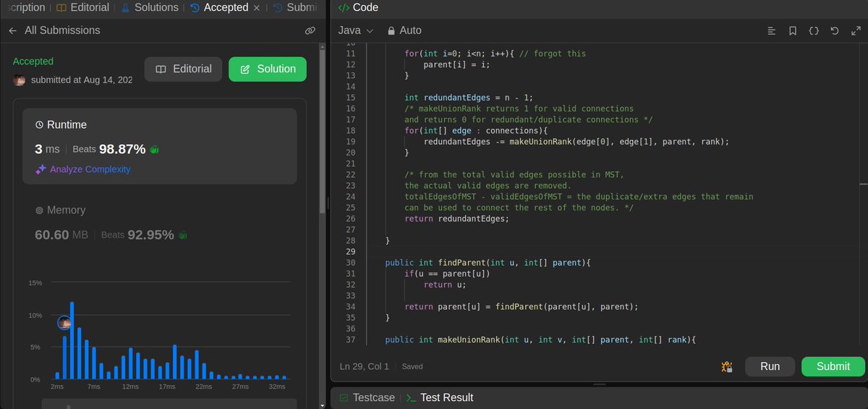Click the '60.60 MB' memory value

(x=61, y=235)
